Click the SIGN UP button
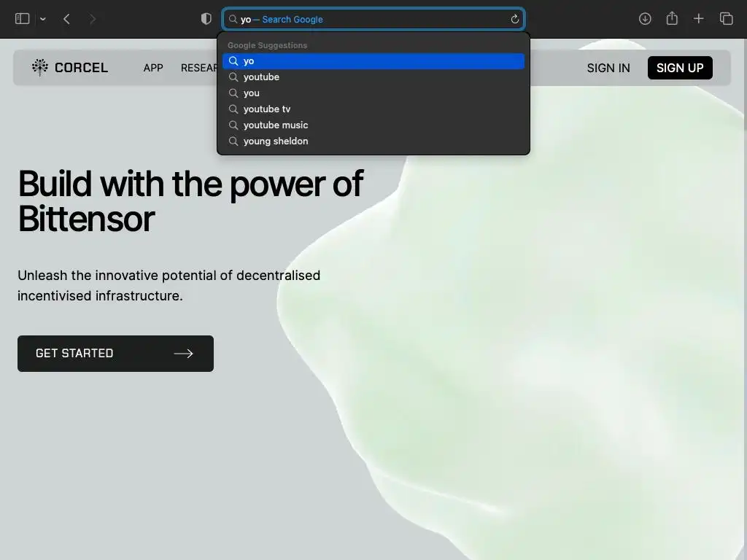 point(680,68)
